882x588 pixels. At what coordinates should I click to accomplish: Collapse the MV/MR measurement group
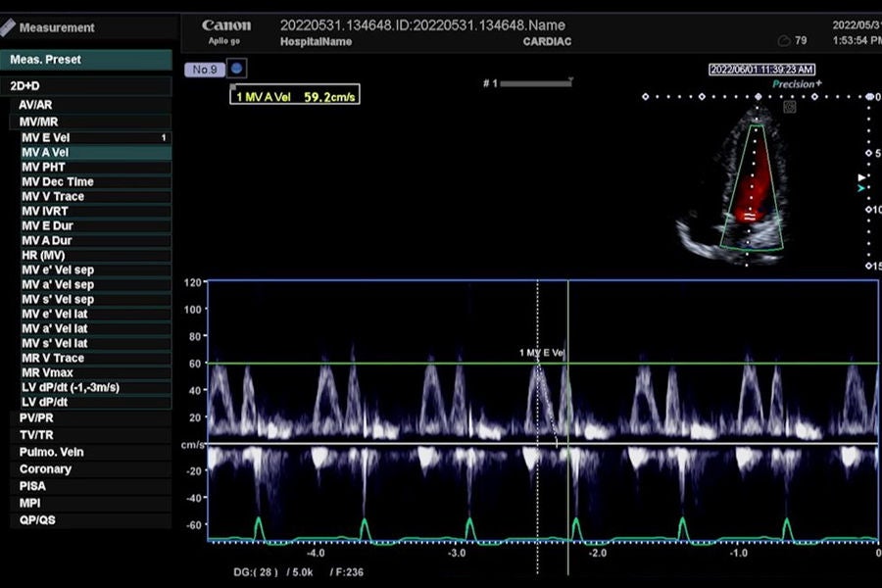90,122
